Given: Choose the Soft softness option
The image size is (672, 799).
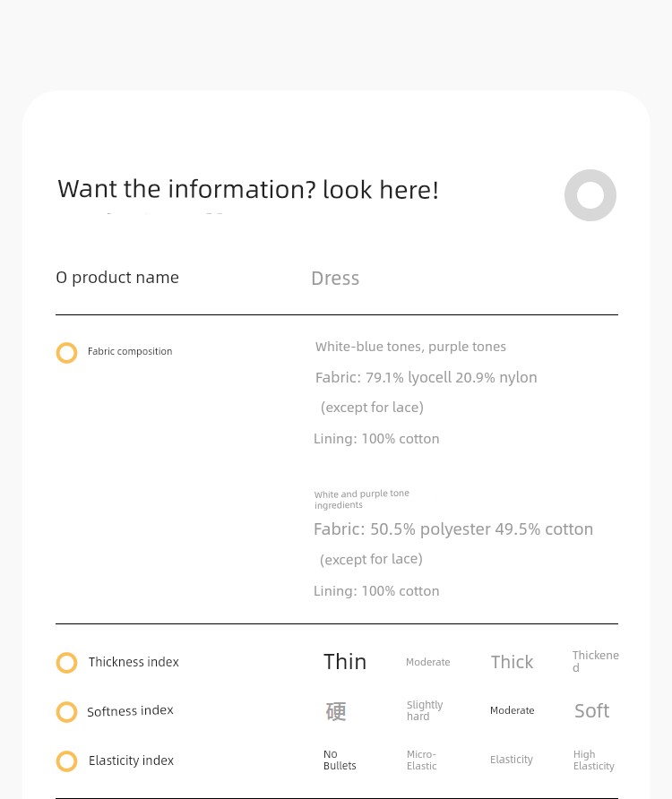Looking at the screenshot, I should pyautogui.click(x=592, y=711).
